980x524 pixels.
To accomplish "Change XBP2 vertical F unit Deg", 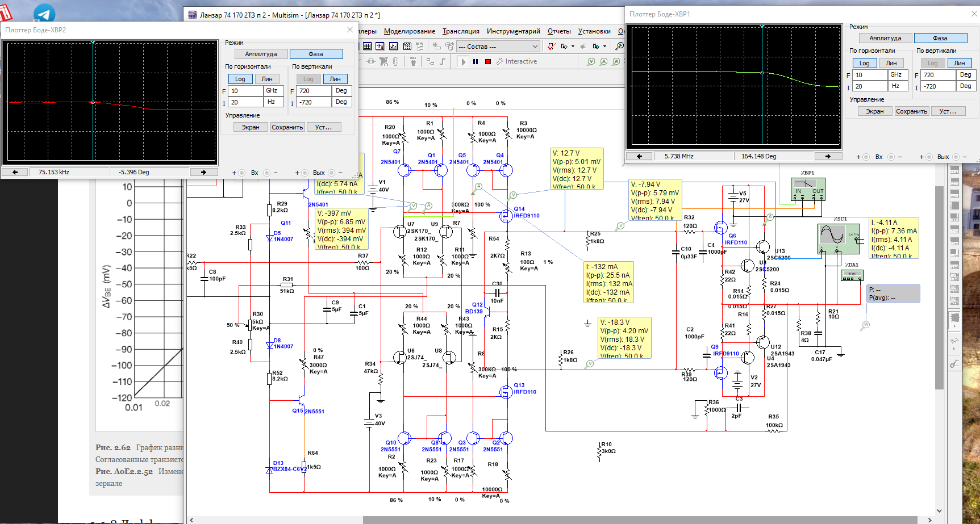I will 343,91.
